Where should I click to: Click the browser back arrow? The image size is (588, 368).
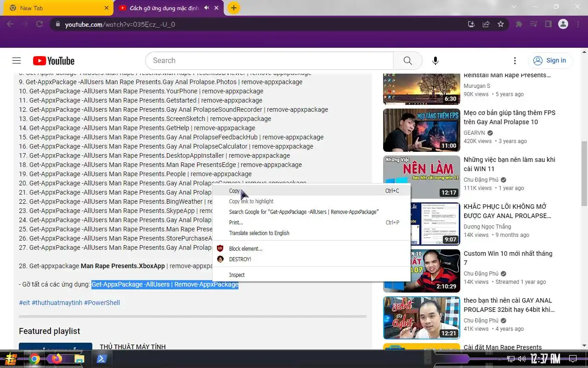pyautogui.click(x=10, y=24)
